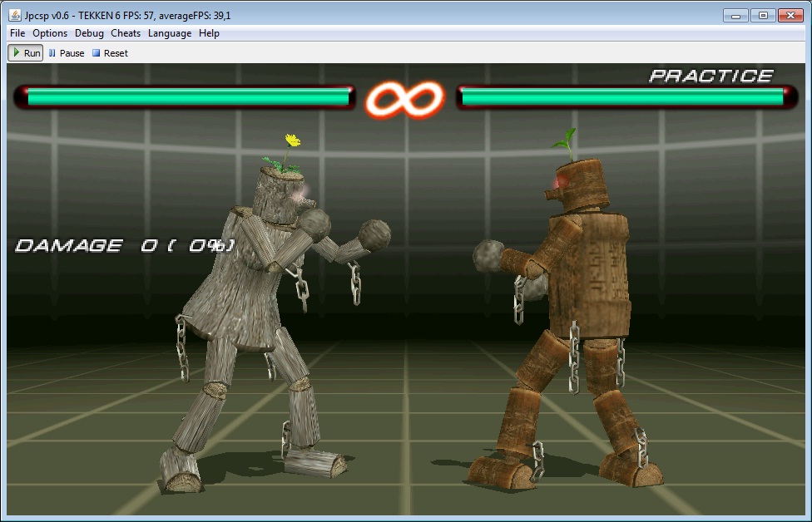Maximize the Jpcsp window
Viewport: 812px width, 522px height.
click(763, 15)
